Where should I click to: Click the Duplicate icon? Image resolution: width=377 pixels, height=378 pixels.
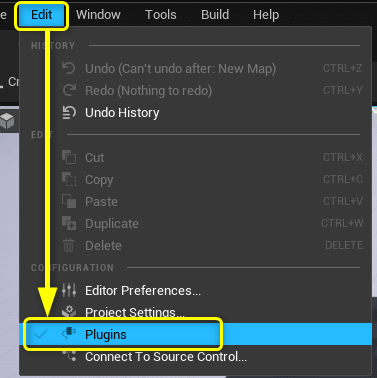coord(69,223)
